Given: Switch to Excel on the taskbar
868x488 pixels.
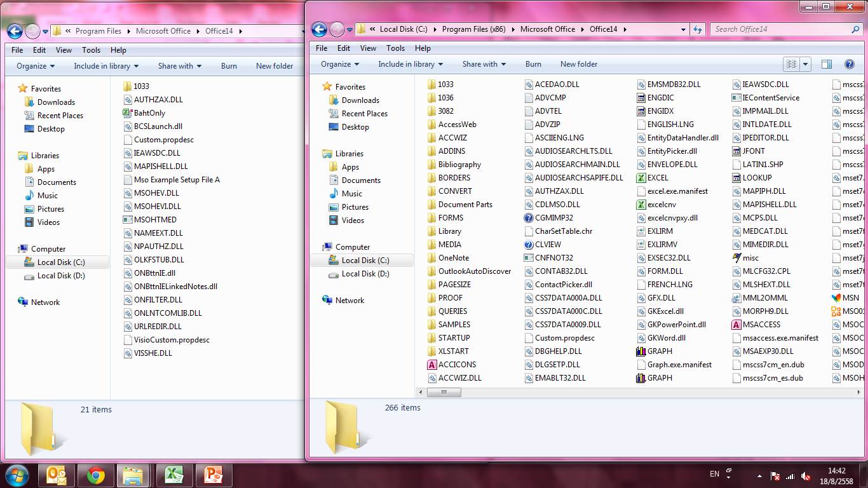Looking at the screenshot, I should click(173, 475).
